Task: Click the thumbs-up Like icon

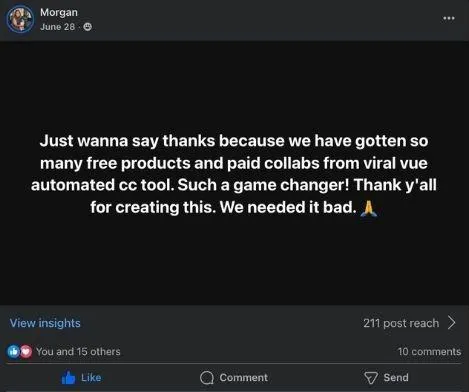Action: pyautogui.click(x=68, y=378)
